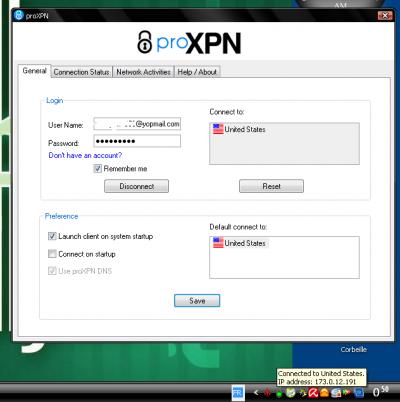Click the red Avira umbrella tray icon

313,393
